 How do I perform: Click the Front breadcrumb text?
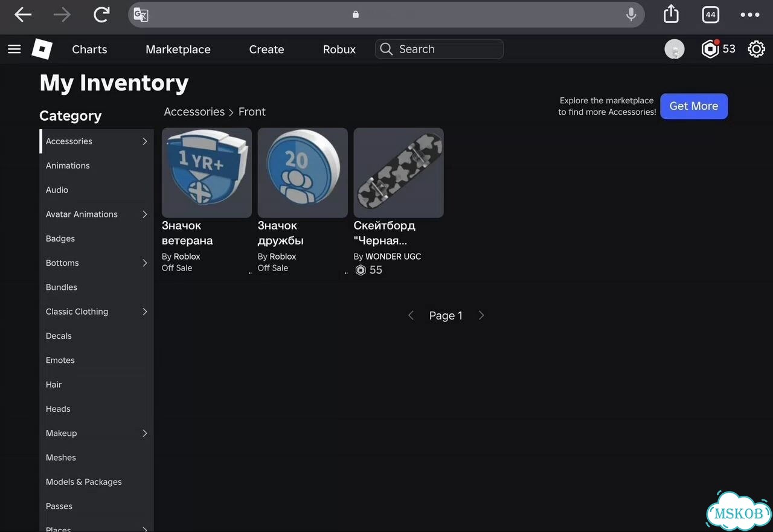click(252, 112)
